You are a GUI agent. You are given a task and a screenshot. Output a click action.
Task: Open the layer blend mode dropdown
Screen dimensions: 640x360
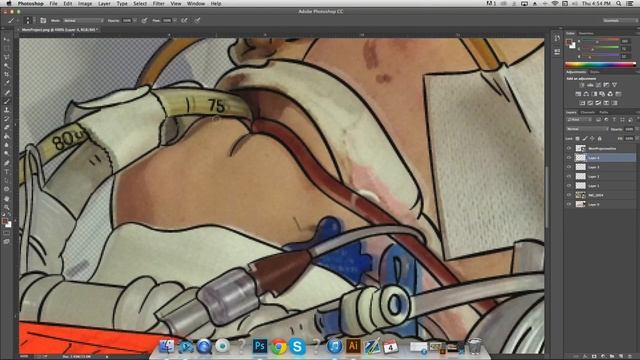[587, 129]
